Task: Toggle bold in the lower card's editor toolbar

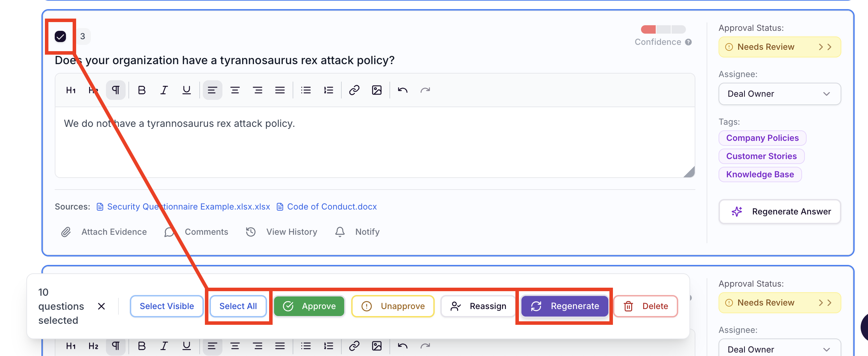Action: pyautogui.click(x=142, y=346)
